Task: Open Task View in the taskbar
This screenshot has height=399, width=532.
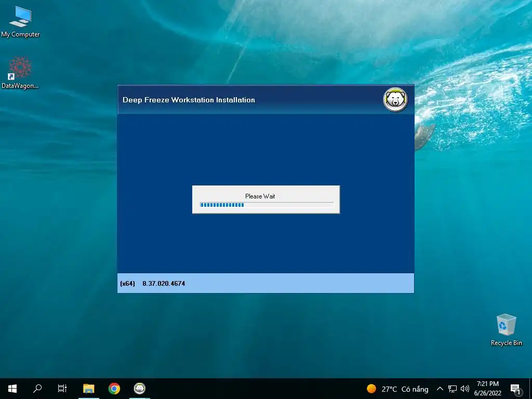Action: (62, 389)
